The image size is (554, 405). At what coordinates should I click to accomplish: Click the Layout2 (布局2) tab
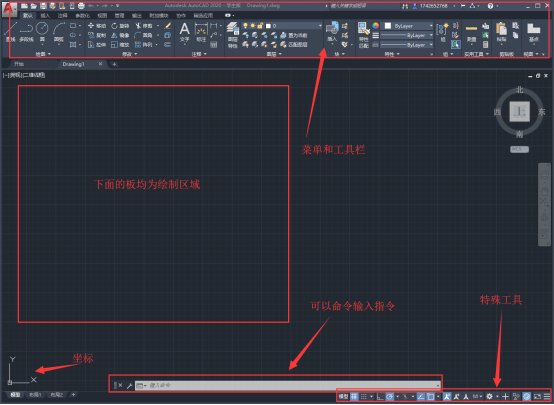(x=57, y=395)
